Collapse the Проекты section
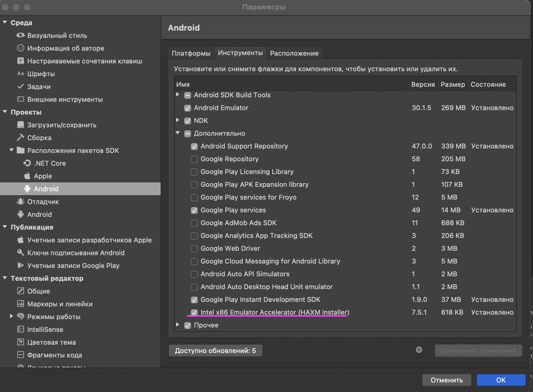Viewport: 533px width, 392px height. pyautogui.click(x=5, y=112)
